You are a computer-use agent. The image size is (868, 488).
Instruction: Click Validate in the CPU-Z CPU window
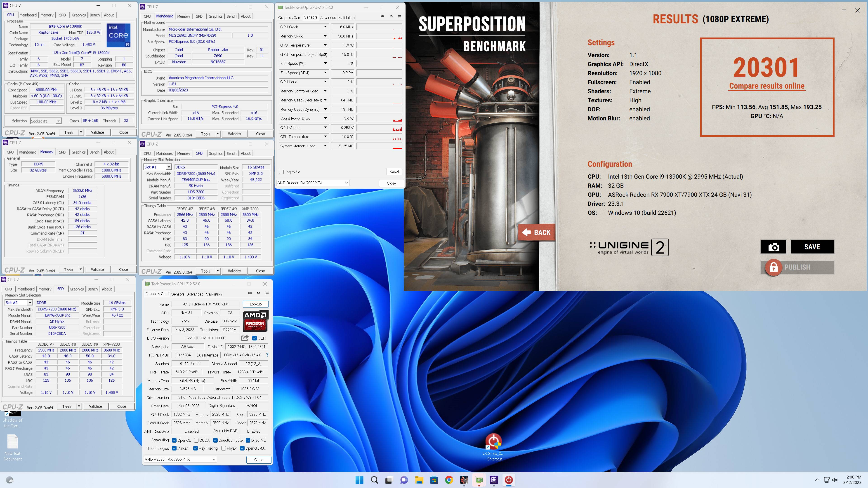(97, 132)
